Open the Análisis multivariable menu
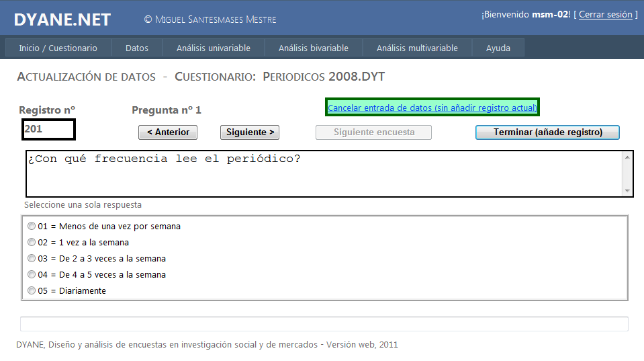This screenshot has width=644, height=361. point(417,48)
